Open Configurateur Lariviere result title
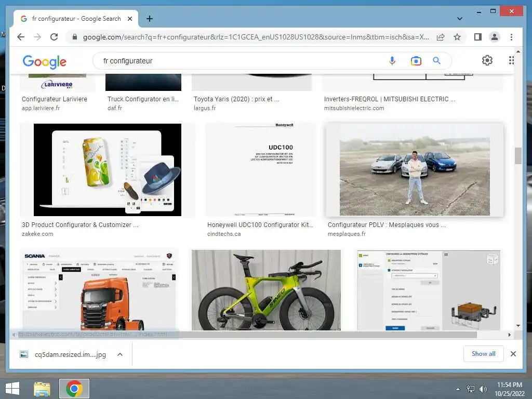Screen dimensions: 532x399 pyautogui.click(x=54, y=99)
